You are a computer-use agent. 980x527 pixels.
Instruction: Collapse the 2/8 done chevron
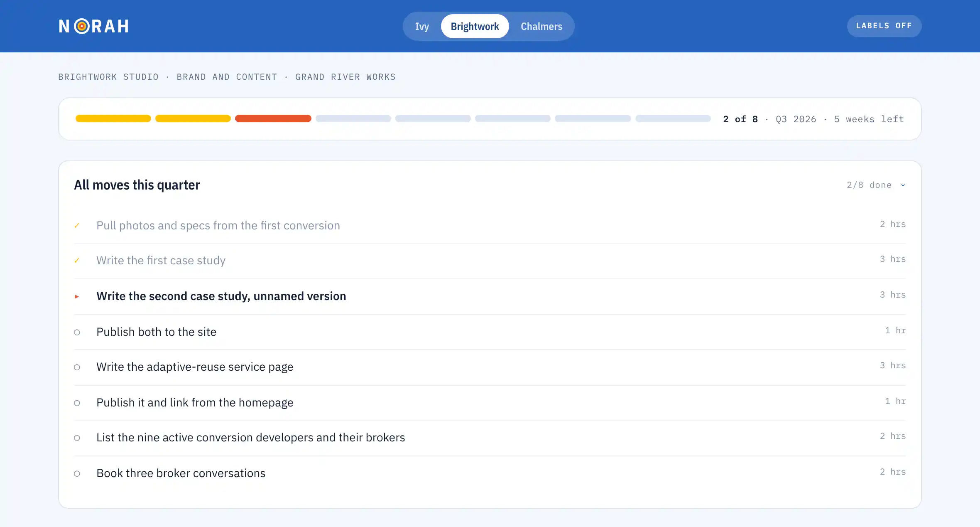(903, 185)
